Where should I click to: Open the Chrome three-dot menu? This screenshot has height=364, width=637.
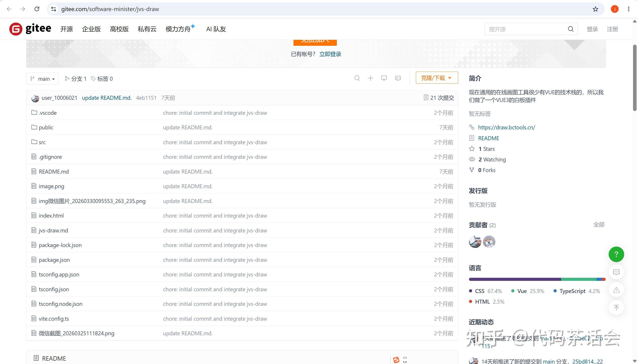[629, 9]
